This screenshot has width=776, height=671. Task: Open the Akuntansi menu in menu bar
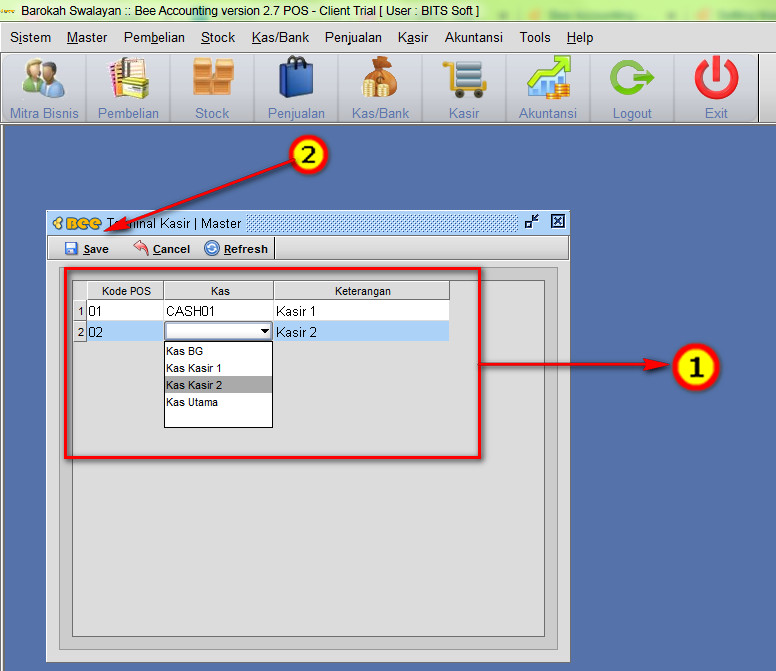click(x=474, y=38)
